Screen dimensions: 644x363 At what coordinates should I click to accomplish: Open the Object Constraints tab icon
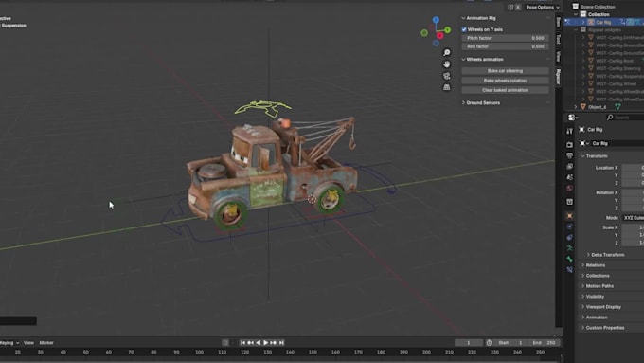coord(570,237)
